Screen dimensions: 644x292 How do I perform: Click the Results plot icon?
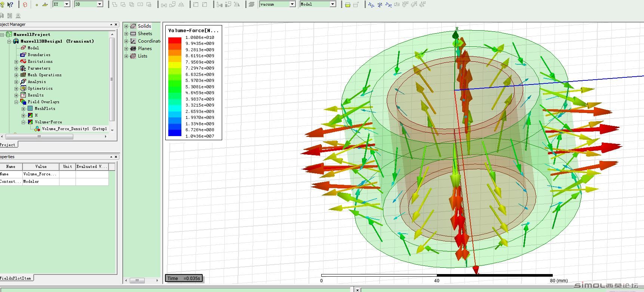[23, 95]
